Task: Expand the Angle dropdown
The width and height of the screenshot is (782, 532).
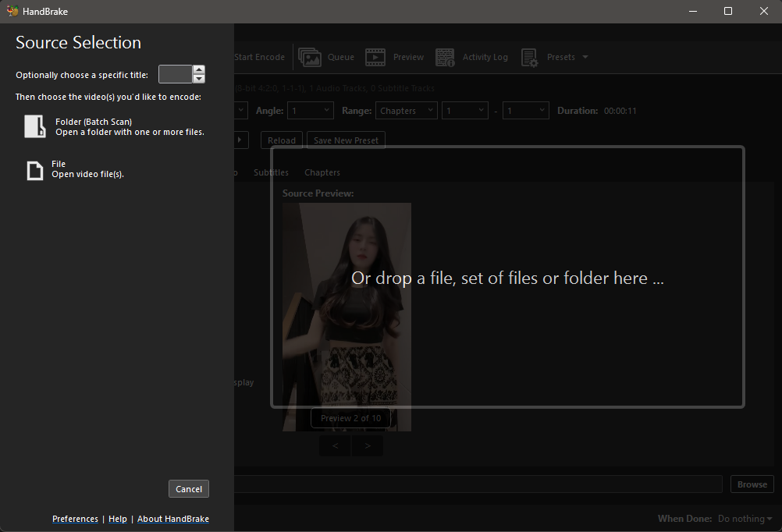Action: [x=310, y=111]
